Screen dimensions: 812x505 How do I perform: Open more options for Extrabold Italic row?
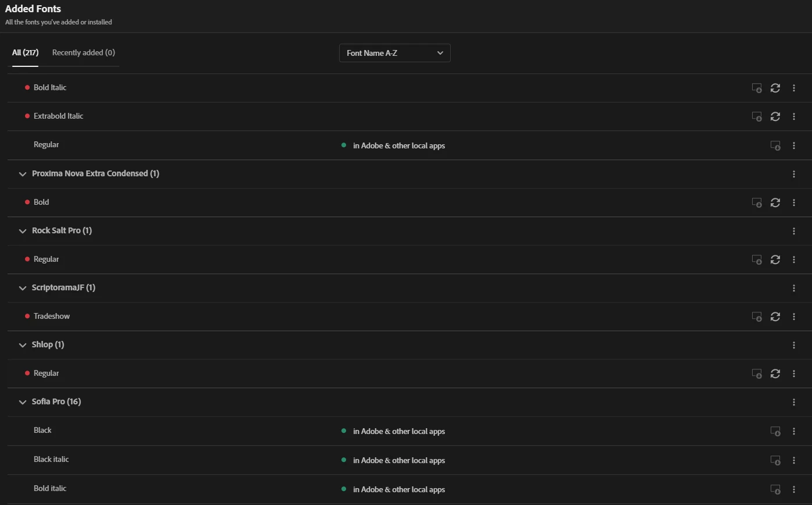(x=794, y=117)
